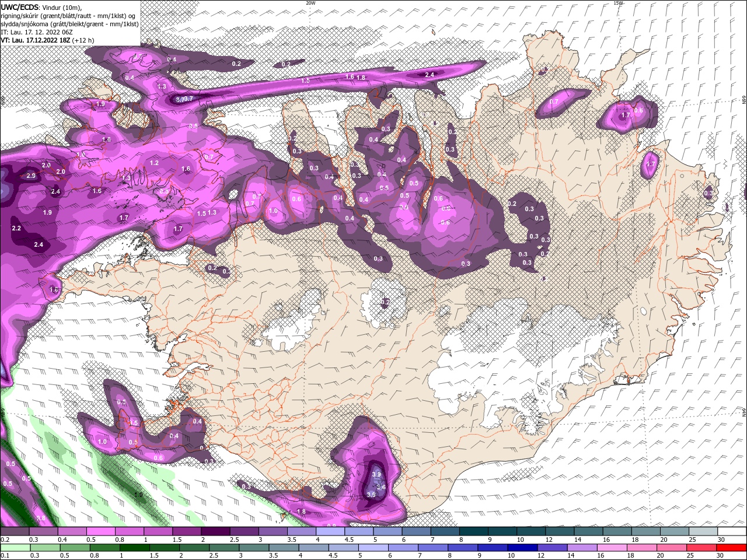
Task: Select bright red rain swatch above the 30 label
Action: (x=731, y=547)
